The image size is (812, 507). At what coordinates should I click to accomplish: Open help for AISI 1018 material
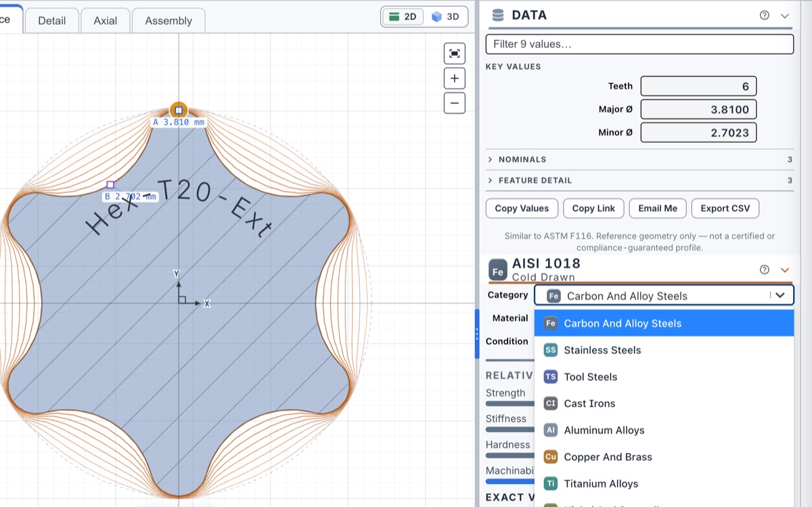(x=765, y=269)
